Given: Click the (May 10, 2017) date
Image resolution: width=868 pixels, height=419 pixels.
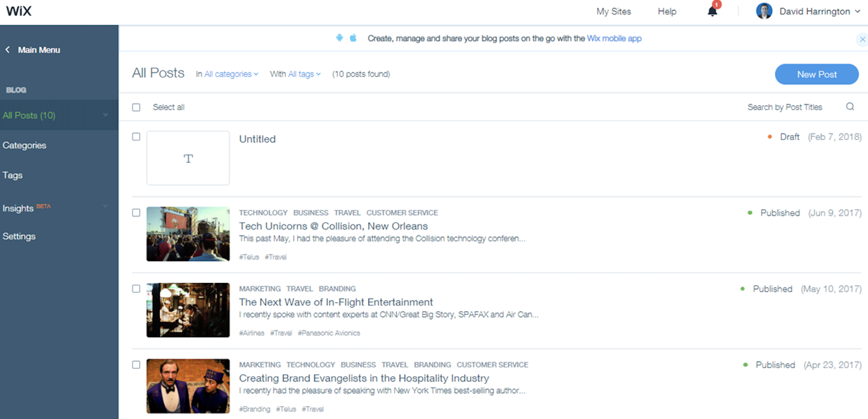Looking at the screenshot, I should click(x=831, y=289).
